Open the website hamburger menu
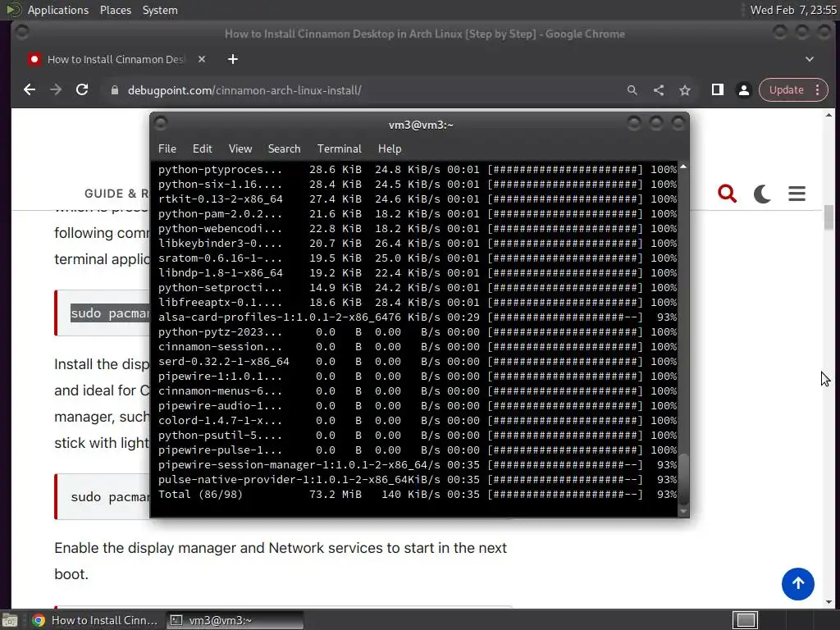 coord(797,194)
